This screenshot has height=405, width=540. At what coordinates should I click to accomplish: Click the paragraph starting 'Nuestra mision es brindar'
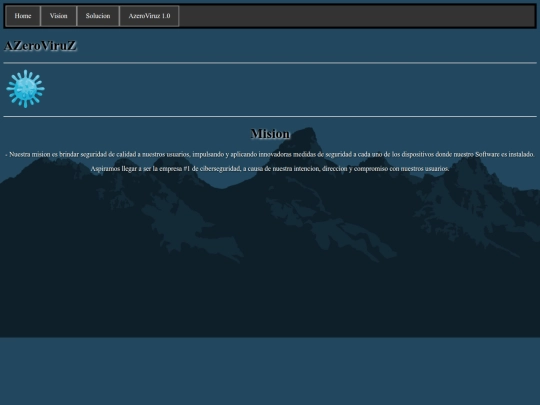click(x=270, y=154)
